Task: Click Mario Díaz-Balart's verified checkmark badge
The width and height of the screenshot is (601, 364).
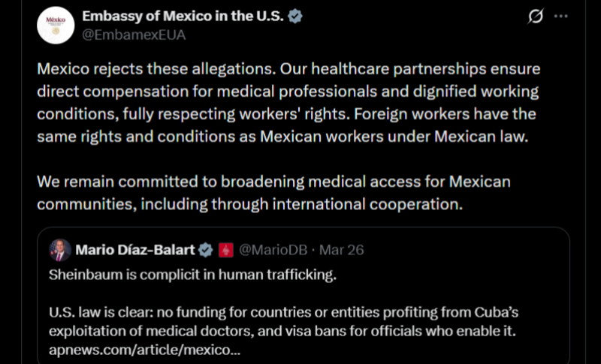Action: pyautogui.click(x=205, y=250)
